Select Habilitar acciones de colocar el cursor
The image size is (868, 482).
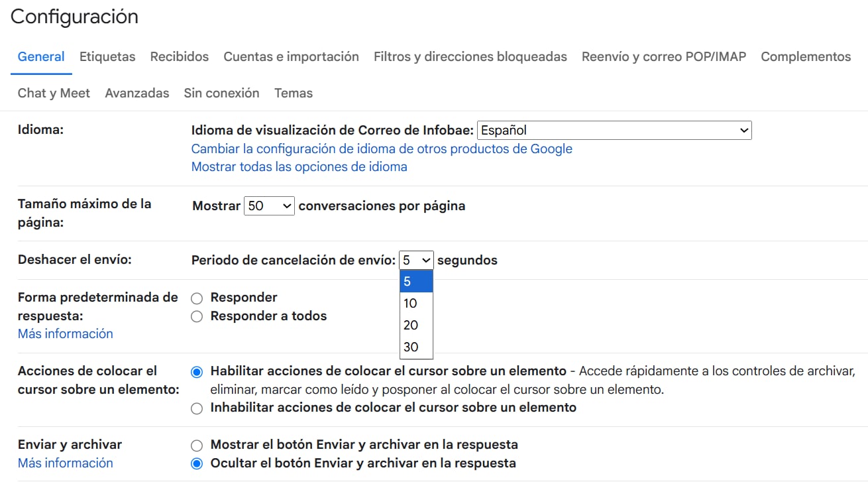click(x=196, y=372)
